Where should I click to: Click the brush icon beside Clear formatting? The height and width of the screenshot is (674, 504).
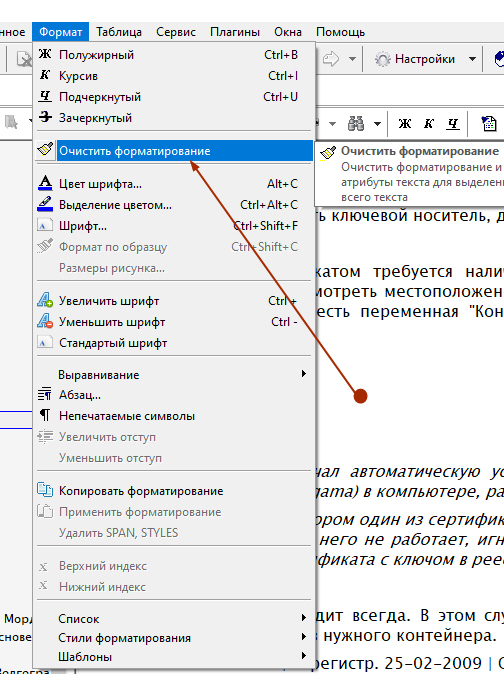(45, 150)
